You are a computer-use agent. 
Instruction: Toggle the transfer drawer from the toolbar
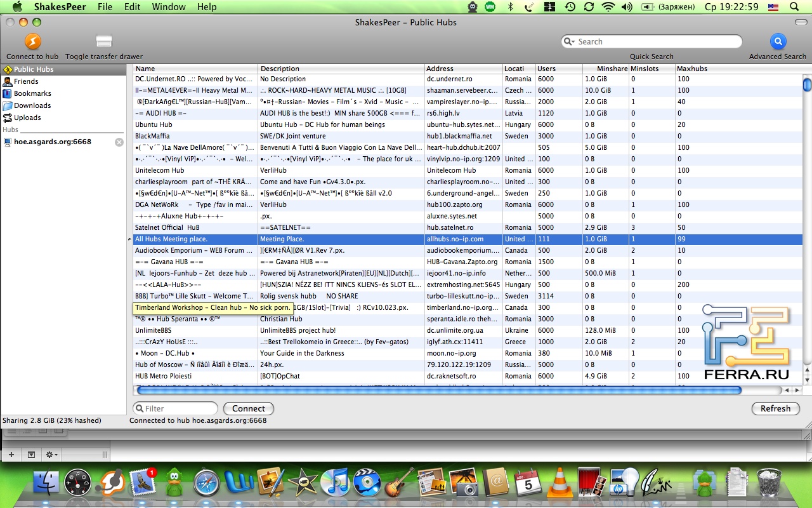click(x=104, y=42)
